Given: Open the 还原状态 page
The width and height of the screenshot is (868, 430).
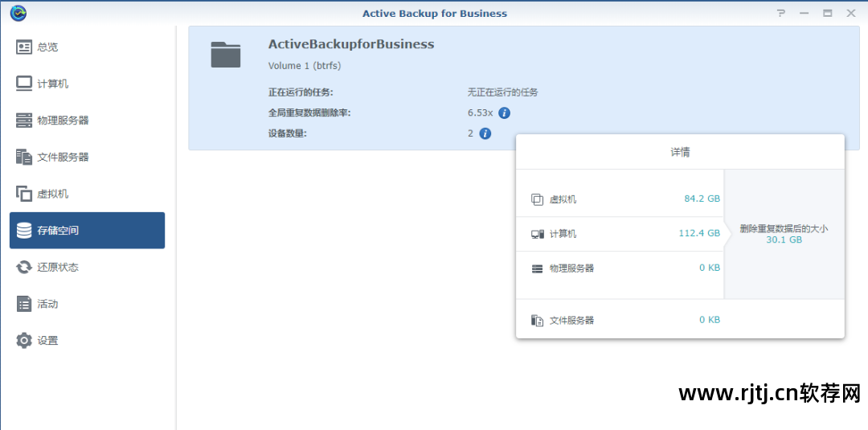Looking at the screenshot, I should [x=87, y=268].
